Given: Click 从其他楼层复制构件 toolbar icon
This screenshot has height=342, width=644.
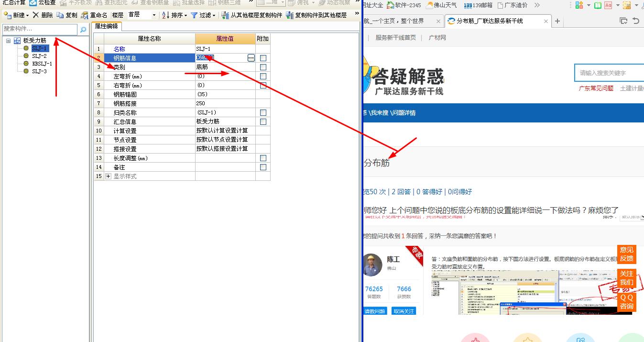Looking at the screenshot, I should 225,15.
